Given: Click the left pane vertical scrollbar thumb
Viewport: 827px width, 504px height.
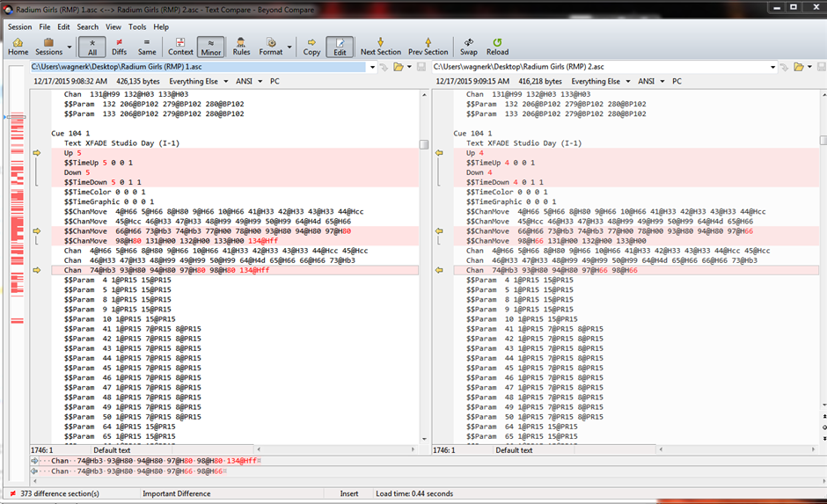Looking at the screenshot, I should click(x=424, y=144).
